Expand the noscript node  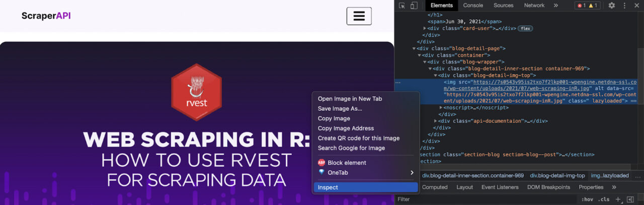tap(441, 108)
